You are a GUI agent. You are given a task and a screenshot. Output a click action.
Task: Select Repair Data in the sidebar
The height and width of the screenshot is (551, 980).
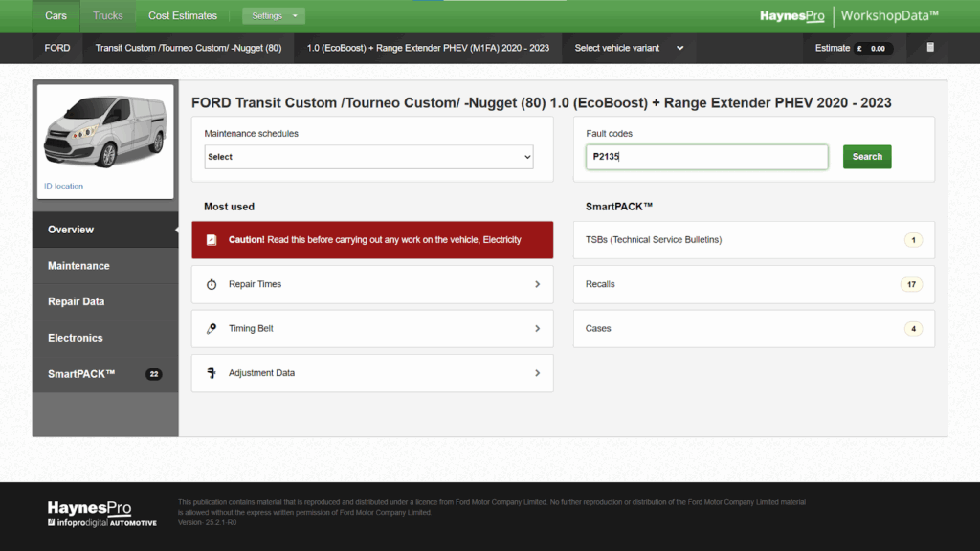pyautogui.click(x=77, y=301)
